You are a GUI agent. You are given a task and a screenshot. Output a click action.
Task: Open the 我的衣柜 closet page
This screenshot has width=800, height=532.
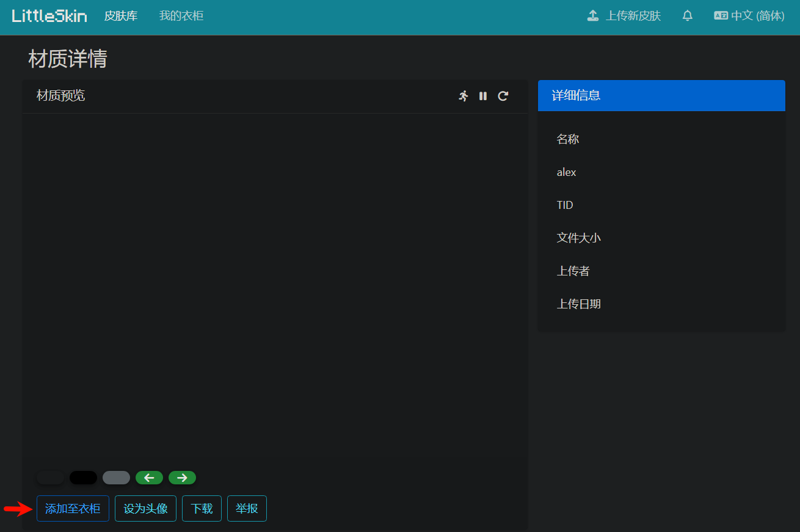(181, 16)
